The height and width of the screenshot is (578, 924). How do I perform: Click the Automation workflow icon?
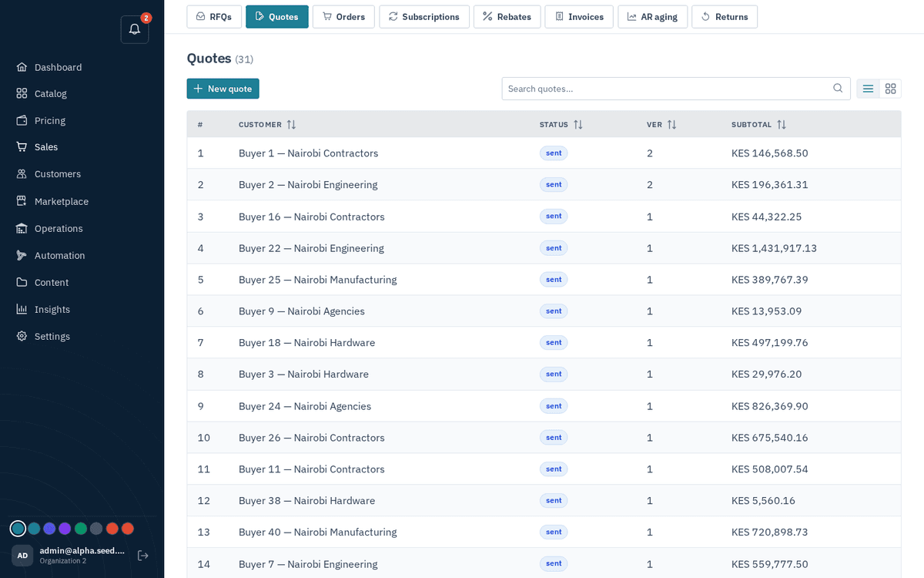(22, 255)
